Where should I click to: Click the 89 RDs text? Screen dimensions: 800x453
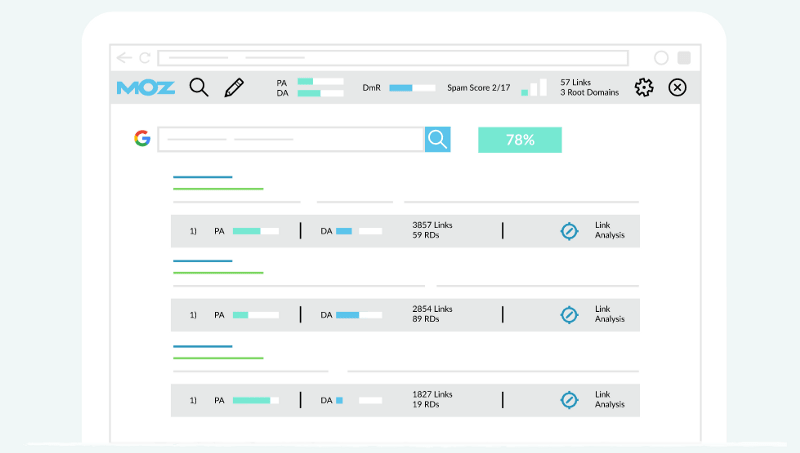[426, 319]
